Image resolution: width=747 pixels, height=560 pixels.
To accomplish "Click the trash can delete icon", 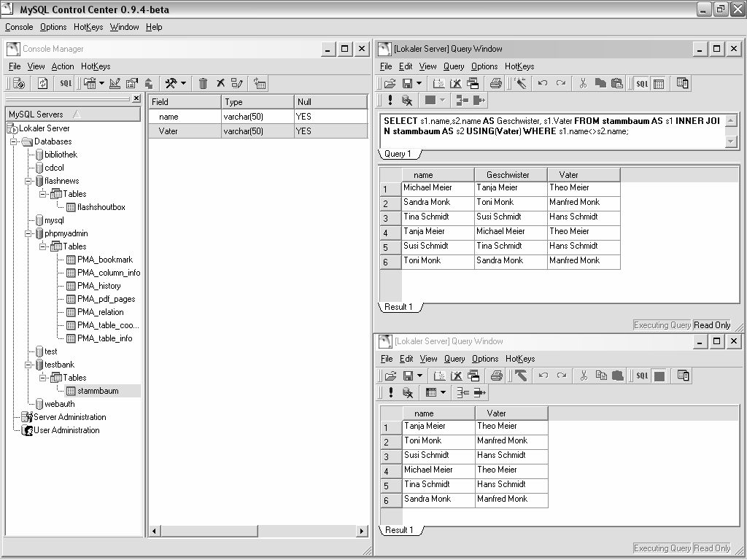I will [x=204, y=83].
